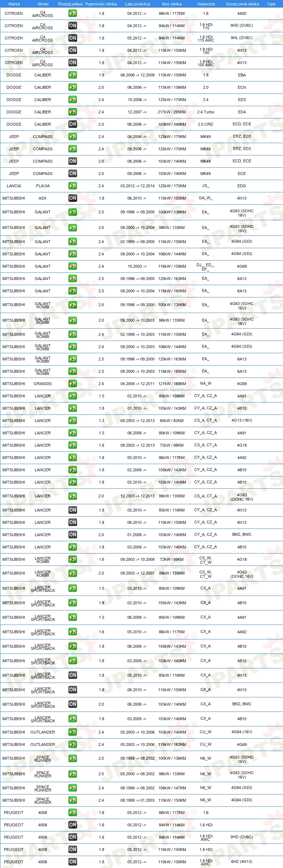Click ON icon in Citroen 1.8 HDi 150 AWC row
Image resolution: width=283 pixels, height=868 pixels.
click(73, 63)
